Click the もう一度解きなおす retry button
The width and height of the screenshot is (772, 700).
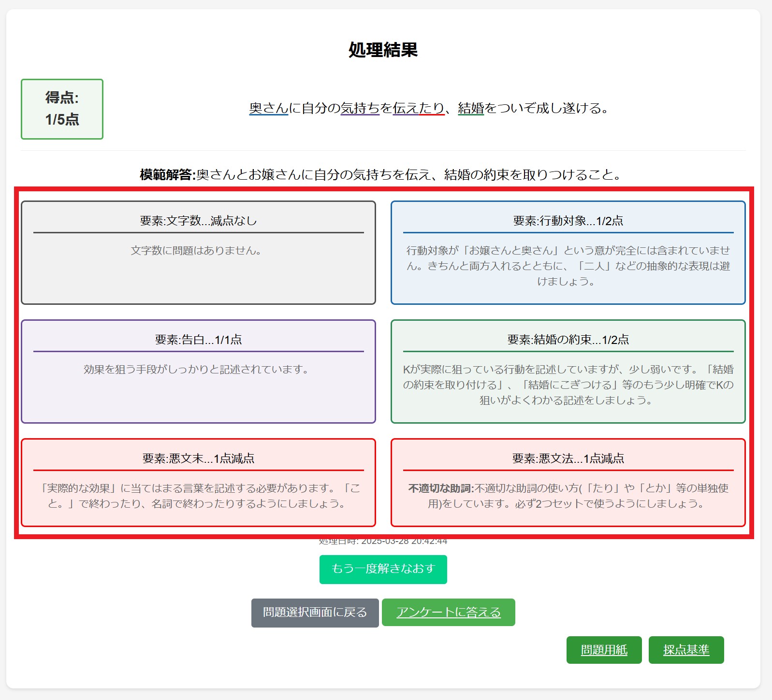tap(383, 569)
